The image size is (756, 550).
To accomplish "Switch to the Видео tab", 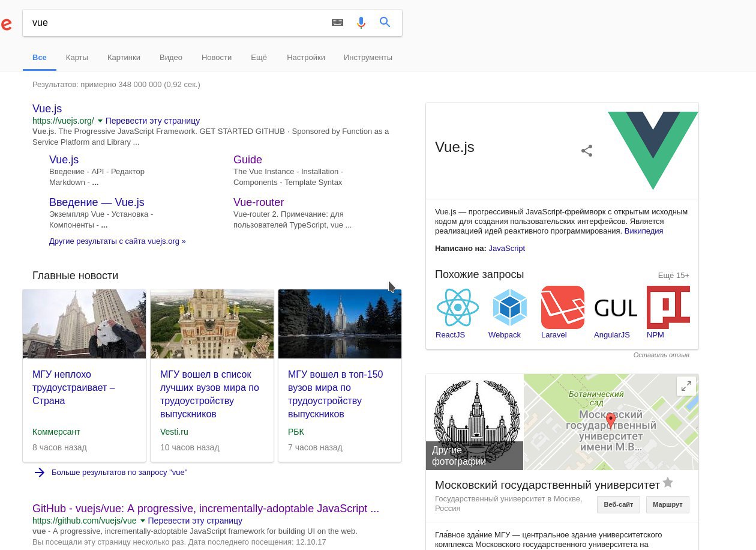I will pyautogui.click(x=171, y=58).
